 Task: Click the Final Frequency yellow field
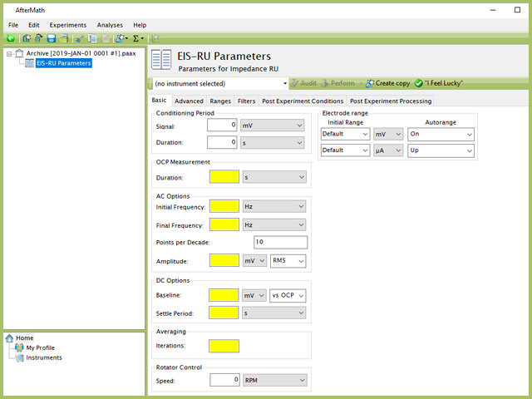224,224
